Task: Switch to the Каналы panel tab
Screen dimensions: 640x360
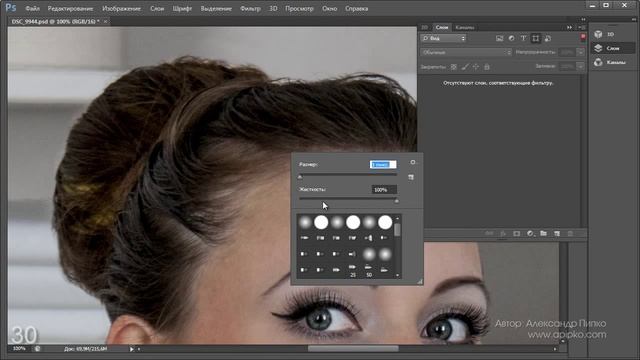Action: coord(465,27)
